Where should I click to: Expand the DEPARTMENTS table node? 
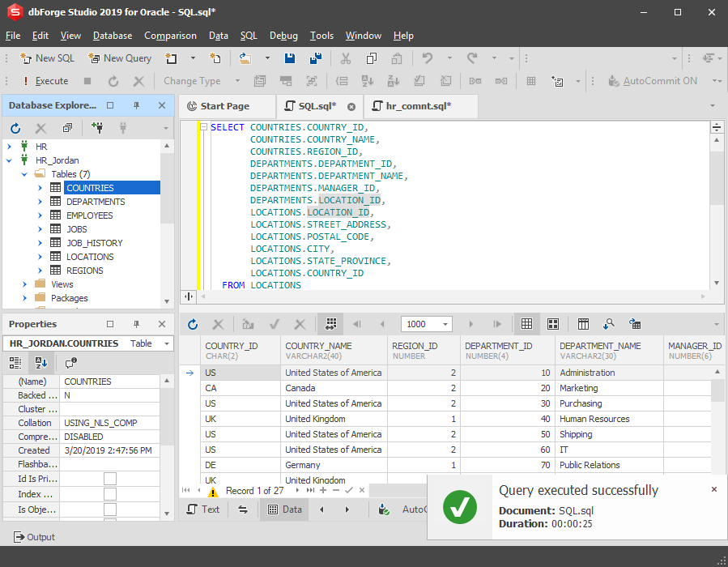[40, 202]
